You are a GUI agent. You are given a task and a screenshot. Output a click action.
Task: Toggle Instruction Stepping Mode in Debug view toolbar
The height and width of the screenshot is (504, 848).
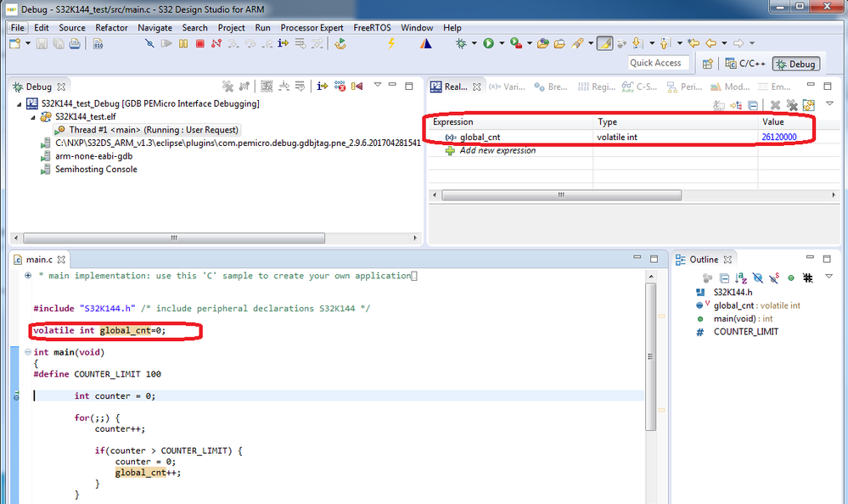[x=323, y=86]
